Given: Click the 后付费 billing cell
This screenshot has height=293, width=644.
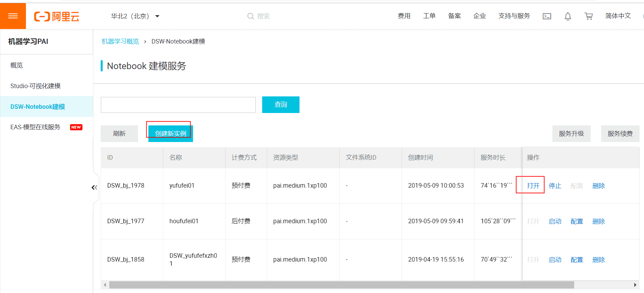Looking at the screenshot, I should [241, 221].
